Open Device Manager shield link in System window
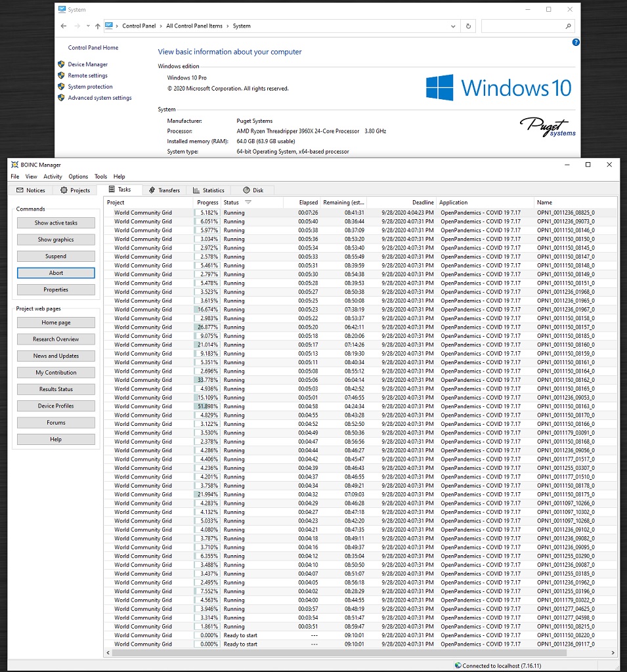 pyautogui.click(x=87, y=64)
